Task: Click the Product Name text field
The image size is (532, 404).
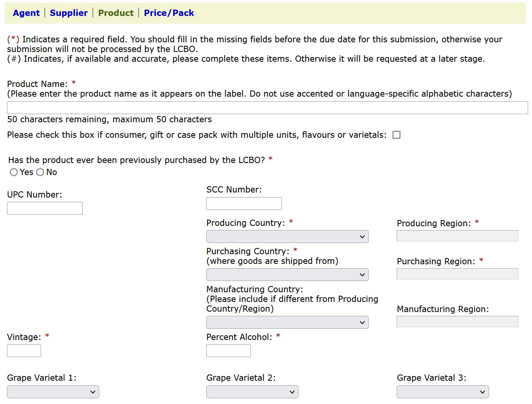Action: tap(268, 108)
